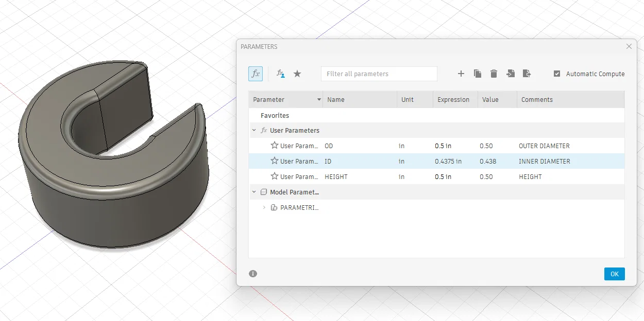Click the copy parameters icon

[x=478, y=74]
